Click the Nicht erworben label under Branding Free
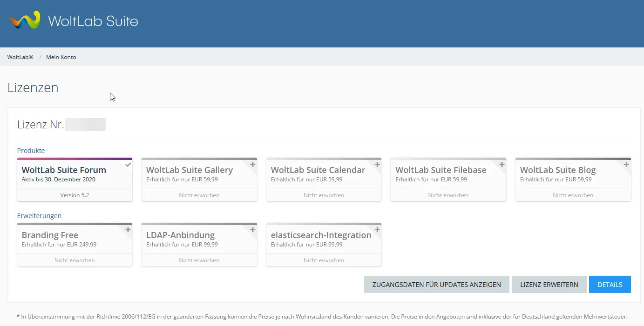The height and width of the screenshot is (326, 644). (x=75, y=260)
